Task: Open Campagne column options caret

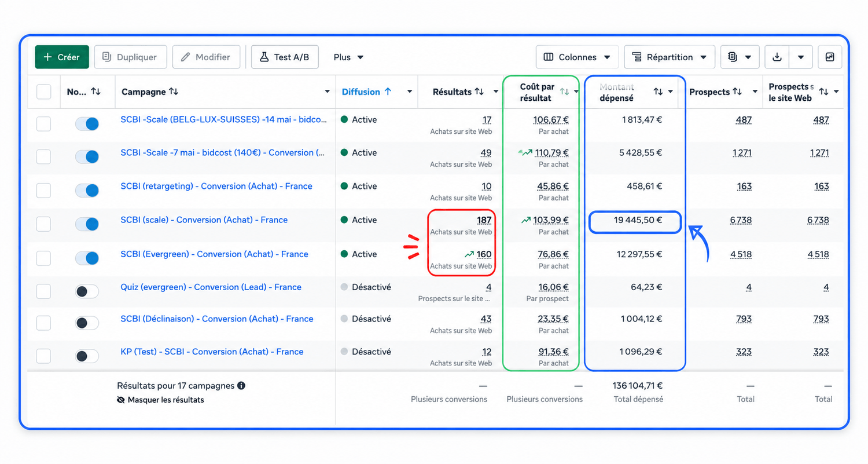Action: click(328, 92)
